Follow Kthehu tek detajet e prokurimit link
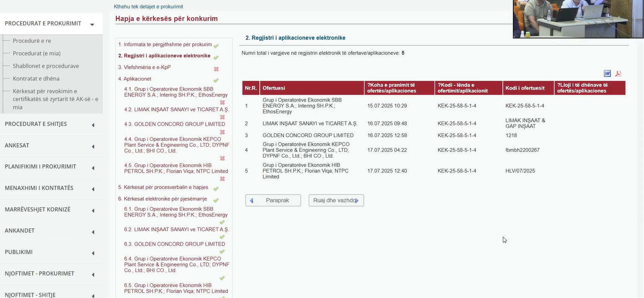Viewport: 644px width, 298px height. point(148,7)
